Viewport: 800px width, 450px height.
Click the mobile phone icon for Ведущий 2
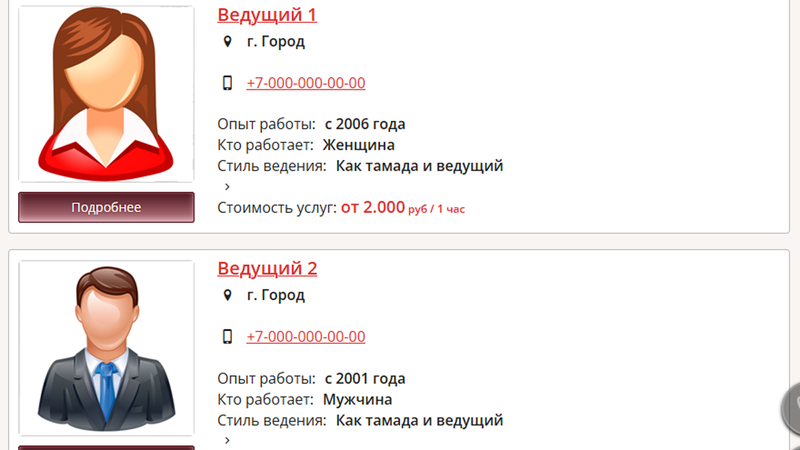click(x=228, y=336)
